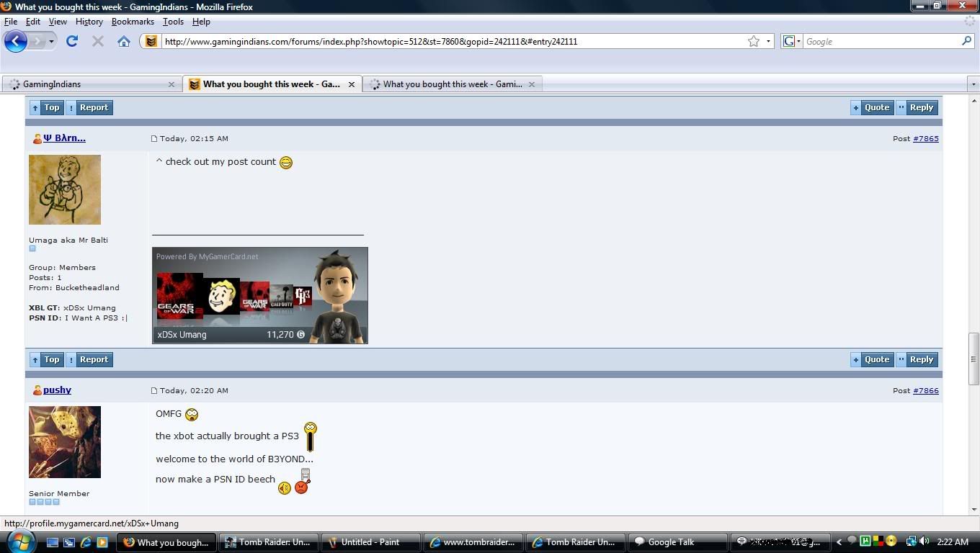This screenshot has width=980, height=553.
Task: Open the Windows Start menu
Action: pyautogui.click(x=19, y=541)
